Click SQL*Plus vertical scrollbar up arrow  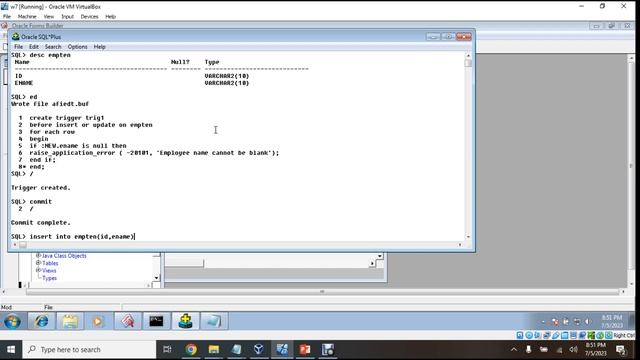click(468, 56)
